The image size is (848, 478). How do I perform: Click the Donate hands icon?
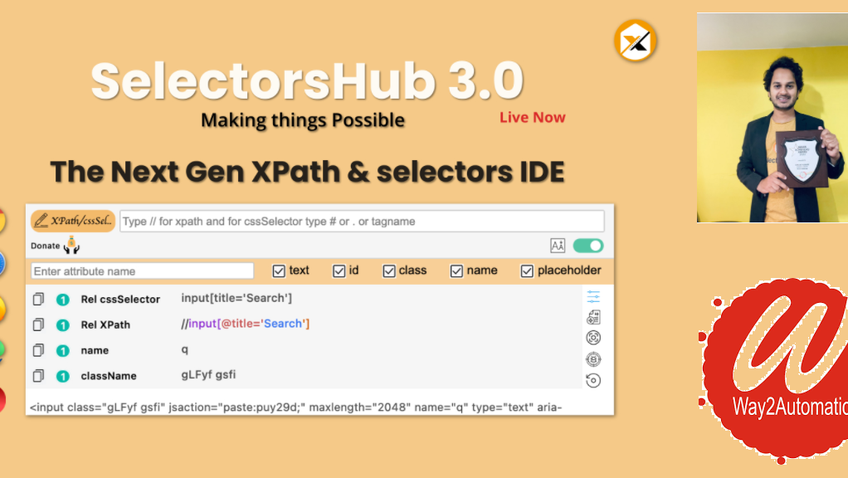tap(71, 245)
